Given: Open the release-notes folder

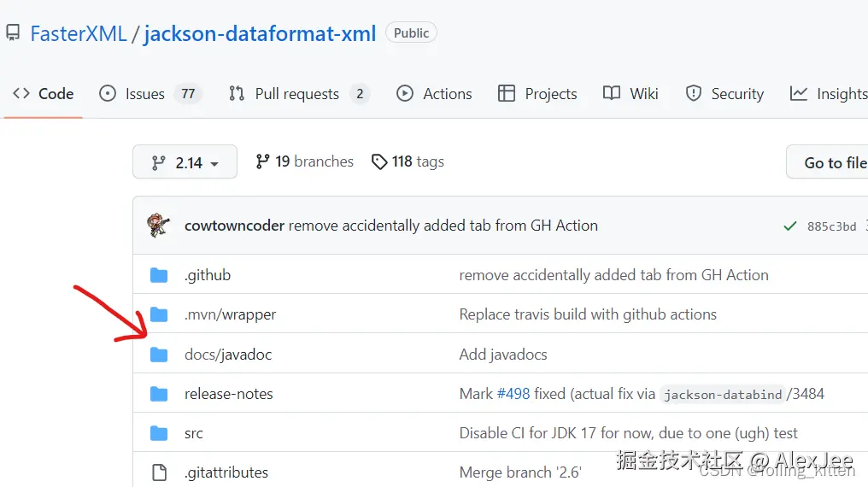Looking at the screenshot, I should [x=228, y=394].
